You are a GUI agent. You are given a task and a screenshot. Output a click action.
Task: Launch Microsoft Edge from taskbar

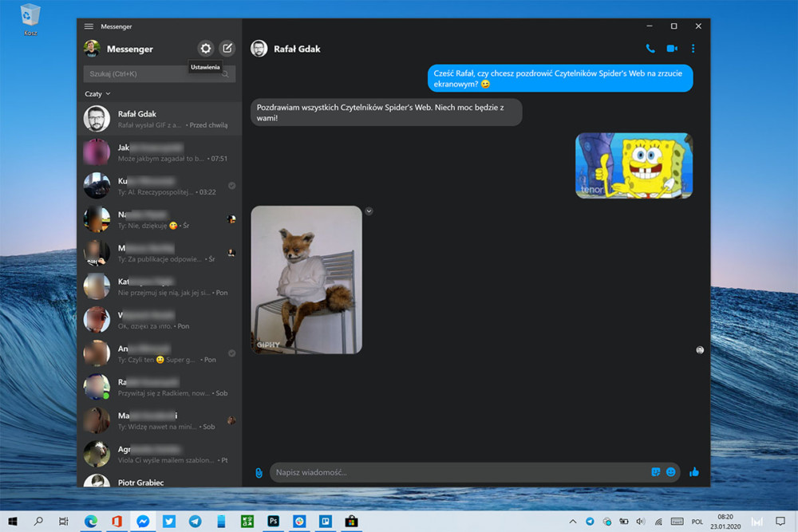pos(91,522)
